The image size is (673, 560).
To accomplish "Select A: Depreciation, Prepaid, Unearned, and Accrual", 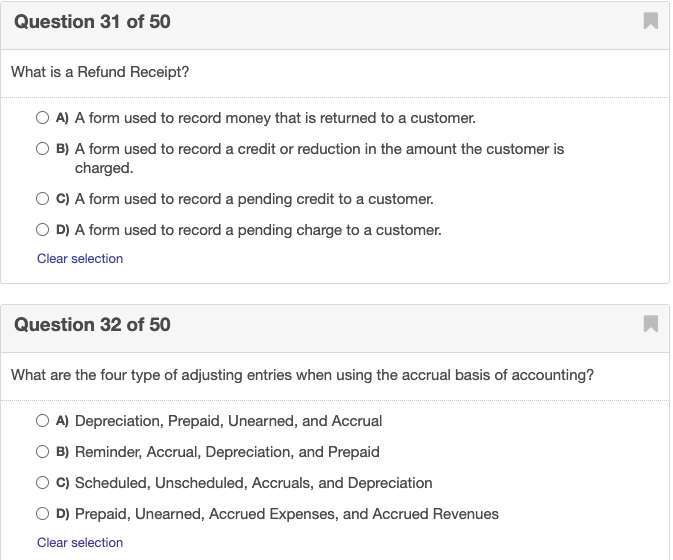I will (x=44, y=421).
